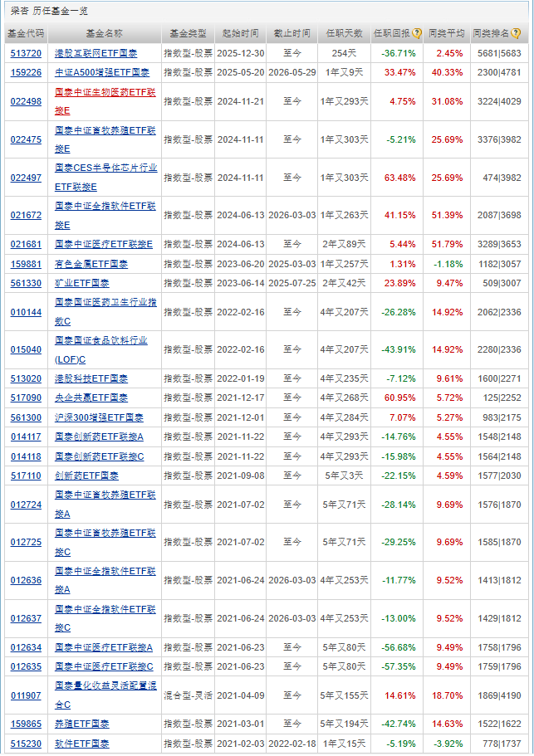Open 沪深300增强ETF国泰 link

click(x=99, y=417)
